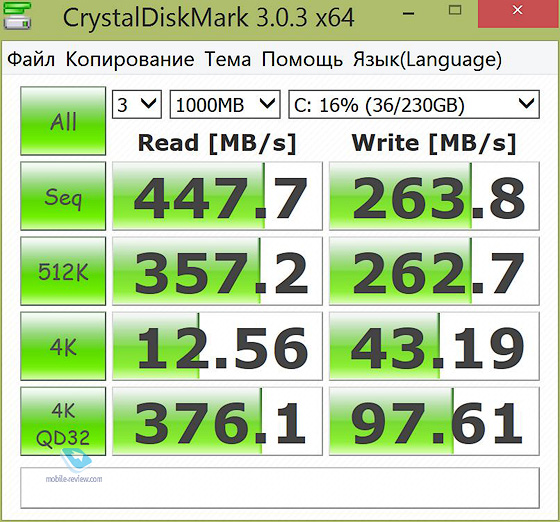The image size is (560, 522).
Task: Expand the test size dropdown showing 1000MB
Action: pos(225,104)
